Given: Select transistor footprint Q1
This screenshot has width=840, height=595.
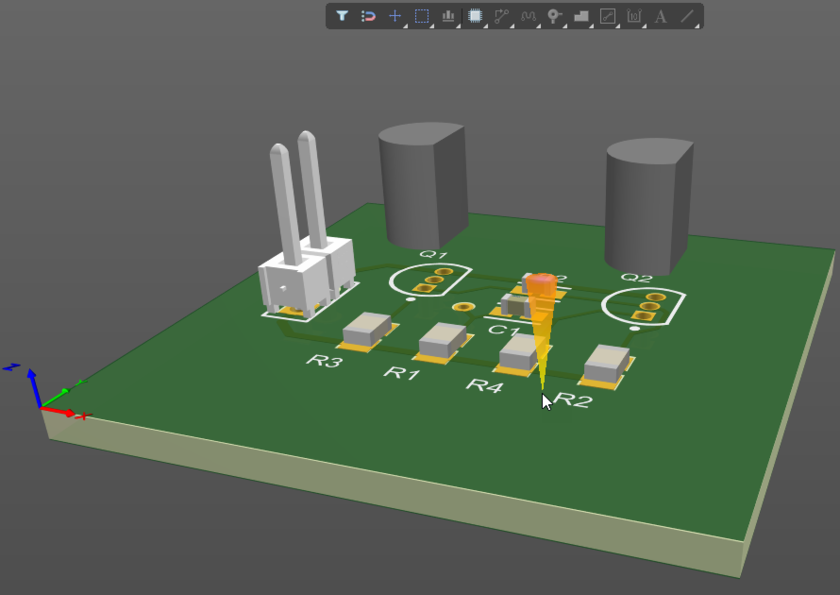Looking at the screenshot, I should [x=432, y=283].
